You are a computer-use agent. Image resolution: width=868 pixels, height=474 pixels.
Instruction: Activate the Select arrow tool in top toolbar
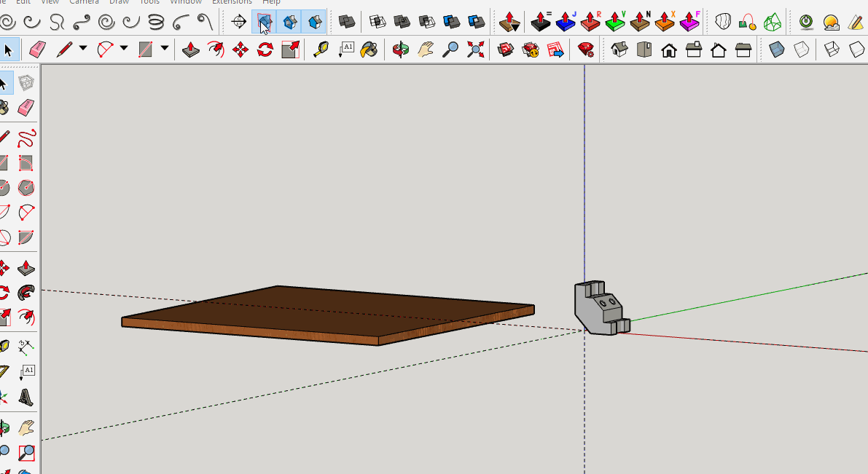click(8, 50)
